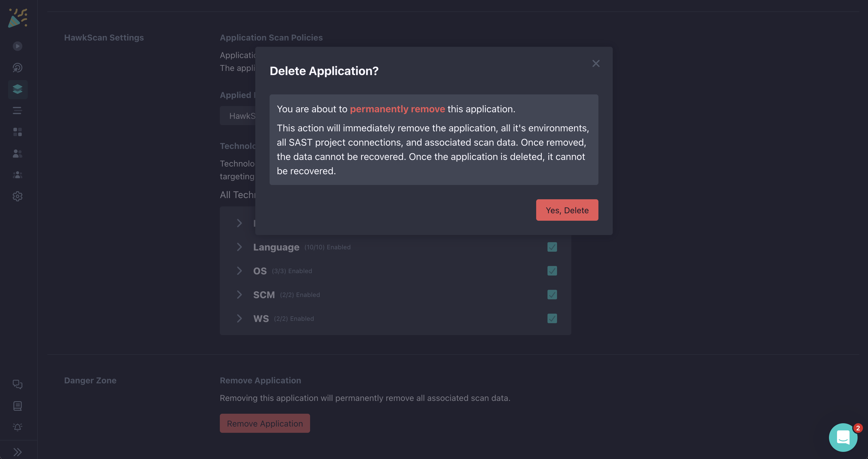The image size is (868, 459).
Task: Confirm deletion with Yes, Delete
Action: 567,210
